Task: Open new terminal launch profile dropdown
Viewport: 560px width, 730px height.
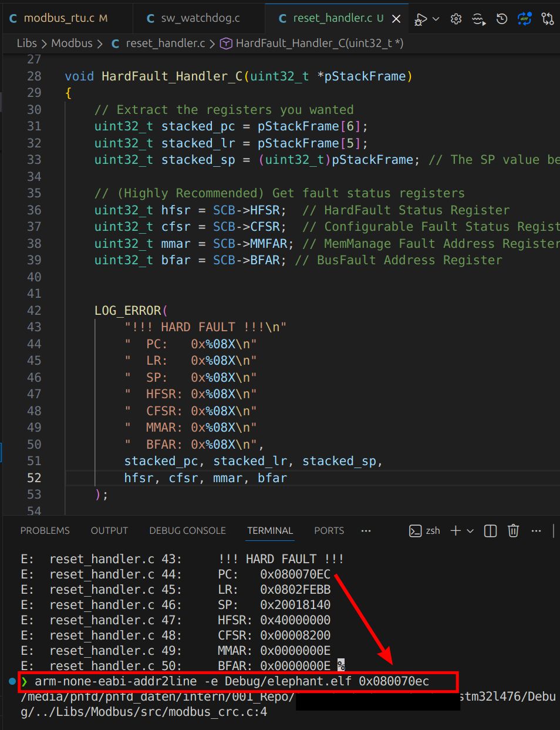Action: tap(470, 531)
